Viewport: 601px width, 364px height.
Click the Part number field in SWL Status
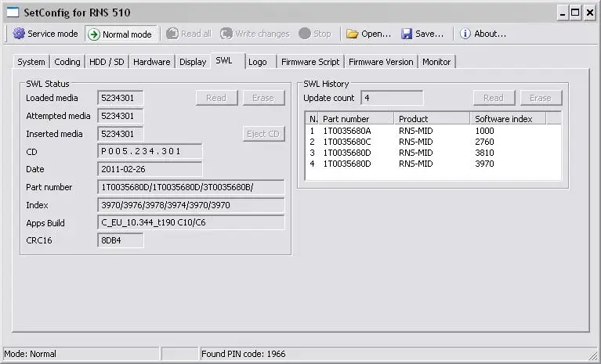click(191, 187)
